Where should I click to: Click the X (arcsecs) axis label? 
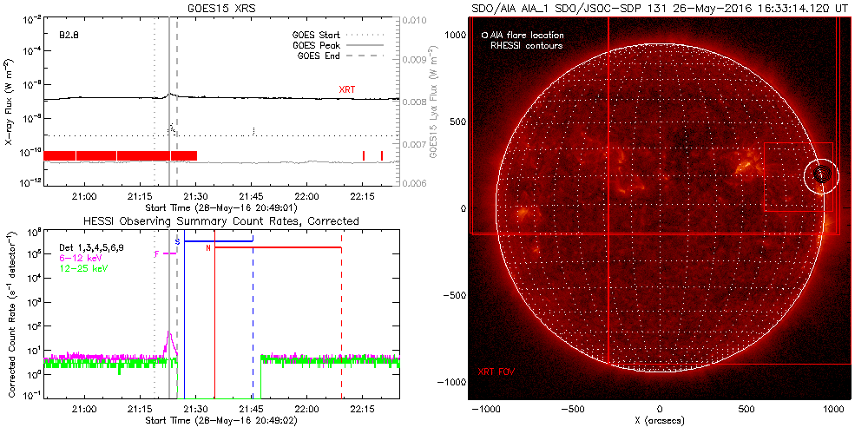pos(660,421)
